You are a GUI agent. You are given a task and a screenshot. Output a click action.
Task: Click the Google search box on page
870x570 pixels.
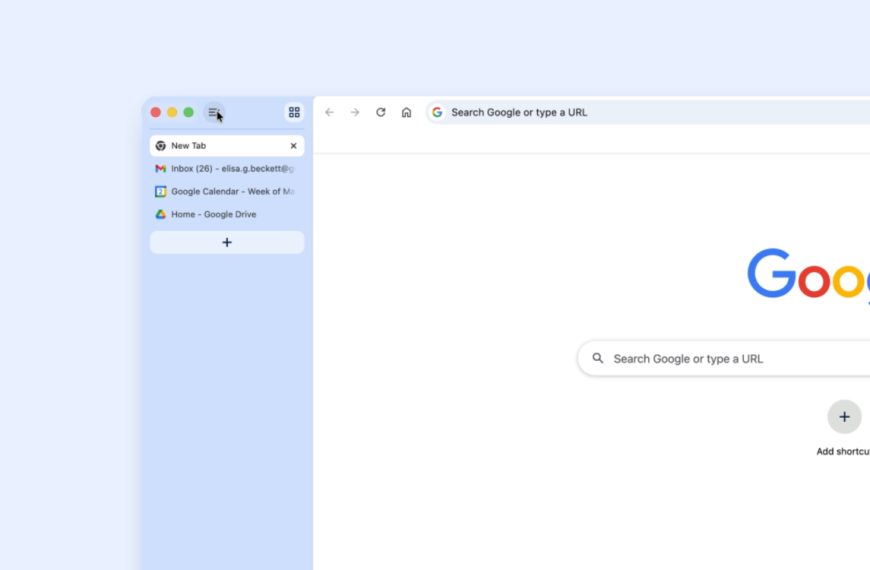[x=724, y=359]
